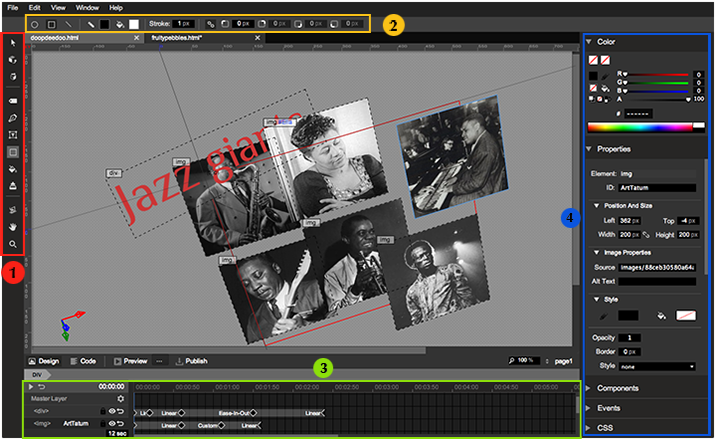The width and height of the screenshot is (716, 440).
Task: Select the Pen tool
Action: pos(13,118)
